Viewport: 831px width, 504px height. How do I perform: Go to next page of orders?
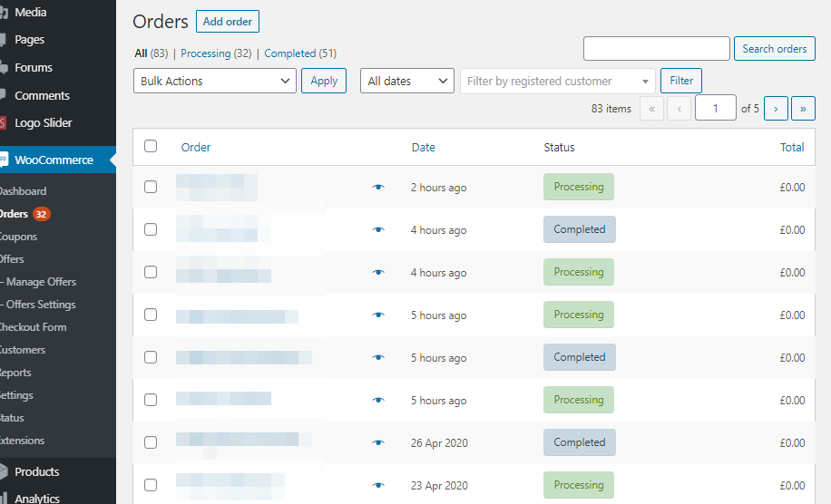tap(776, 109)
